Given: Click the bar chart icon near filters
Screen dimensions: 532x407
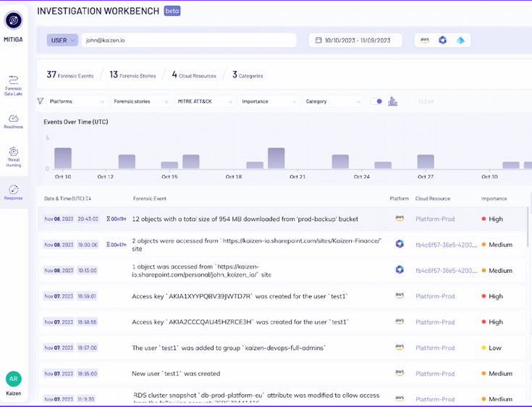Looking at the screenshot, I should [x=393, y=101].
